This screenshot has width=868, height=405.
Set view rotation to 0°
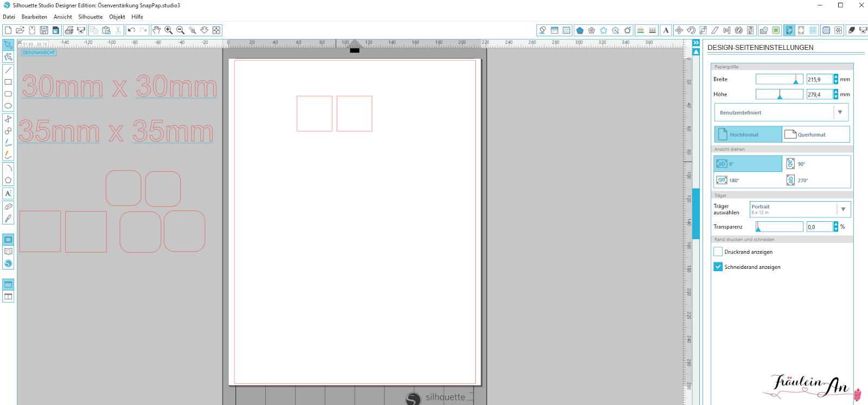click(748, 164)
